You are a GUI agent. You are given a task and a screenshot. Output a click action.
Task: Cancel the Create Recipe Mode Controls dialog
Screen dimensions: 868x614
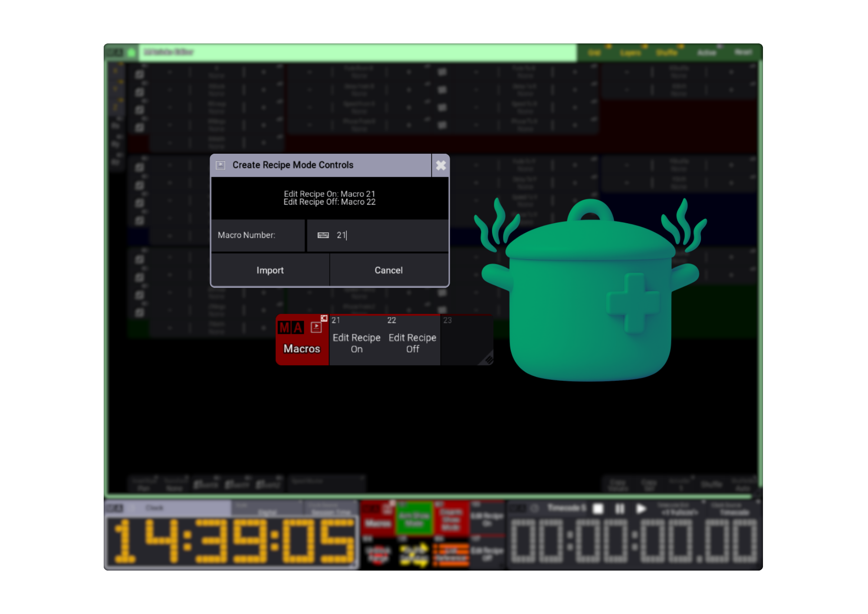point(389,270)
